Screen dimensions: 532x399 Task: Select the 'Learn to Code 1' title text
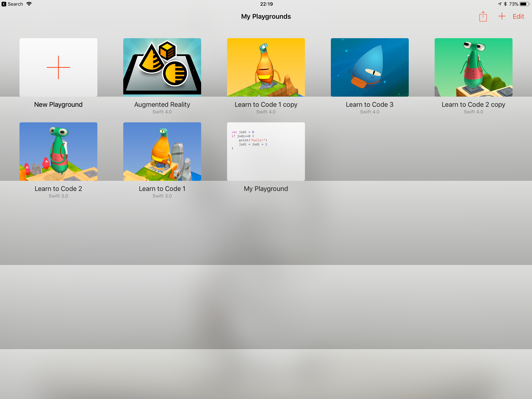162,189
